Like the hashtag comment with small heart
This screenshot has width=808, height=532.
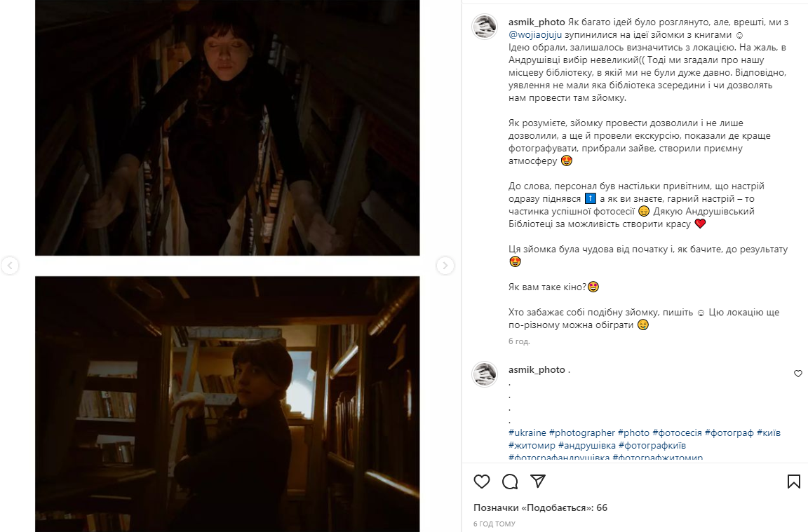[x=797, y=374]
